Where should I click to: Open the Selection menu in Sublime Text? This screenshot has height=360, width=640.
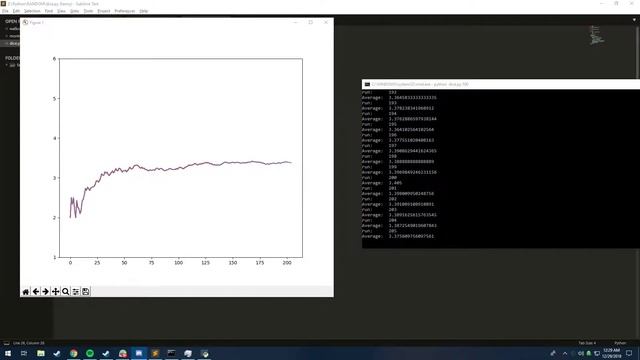tap(32, 11)
